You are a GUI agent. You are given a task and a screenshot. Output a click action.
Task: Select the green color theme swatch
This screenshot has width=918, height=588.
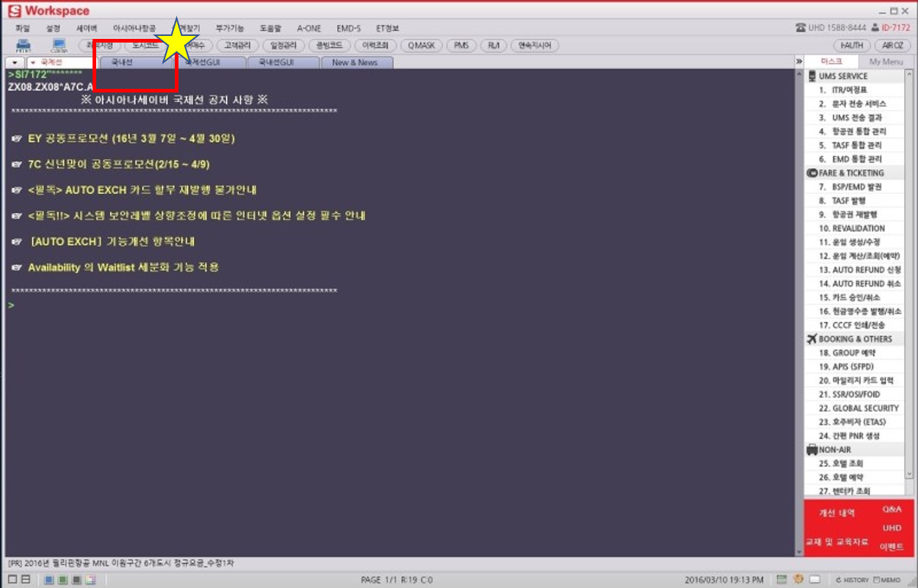(62, 580)
